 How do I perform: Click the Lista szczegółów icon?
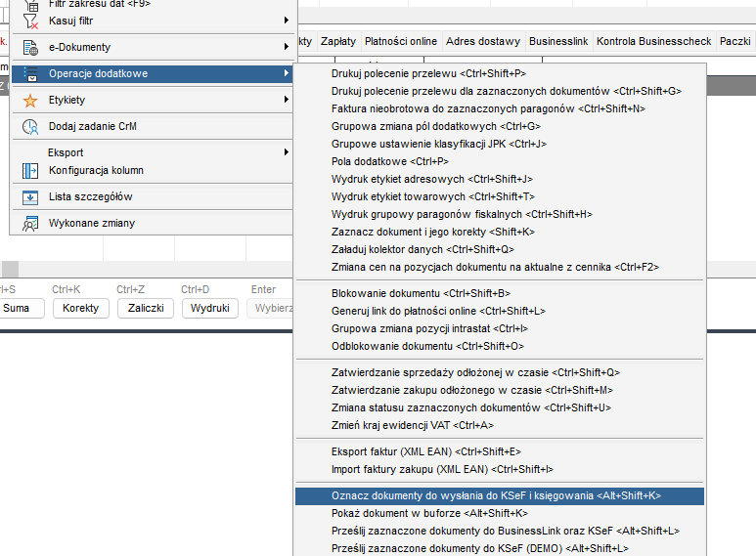[x=29, y=196]
